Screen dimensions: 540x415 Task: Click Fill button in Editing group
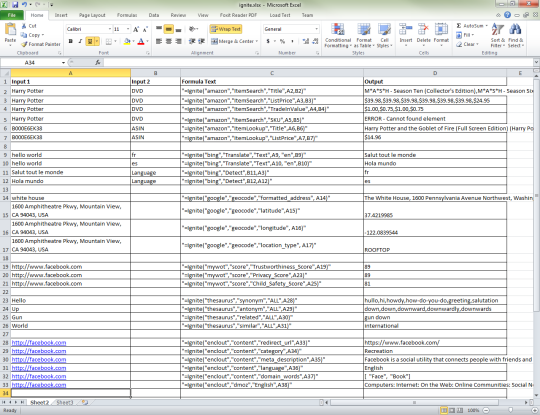[x=465, y=35]
